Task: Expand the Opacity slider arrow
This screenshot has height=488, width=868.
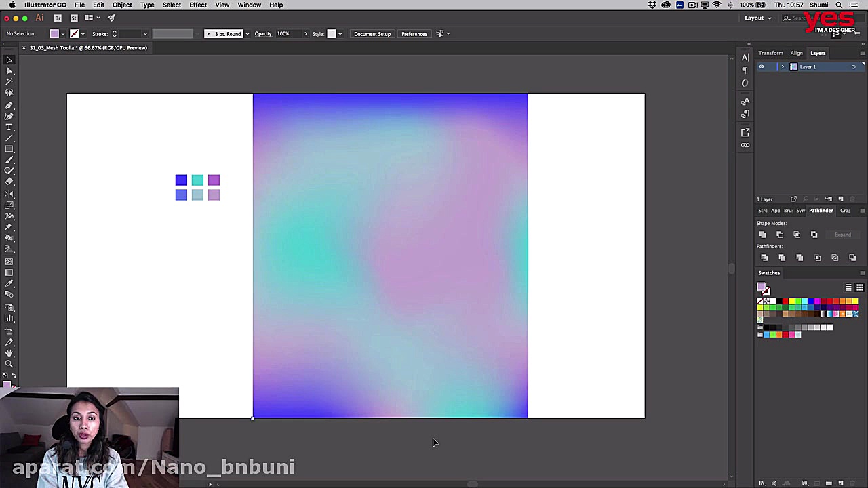Action: click(x=305, y=33)
